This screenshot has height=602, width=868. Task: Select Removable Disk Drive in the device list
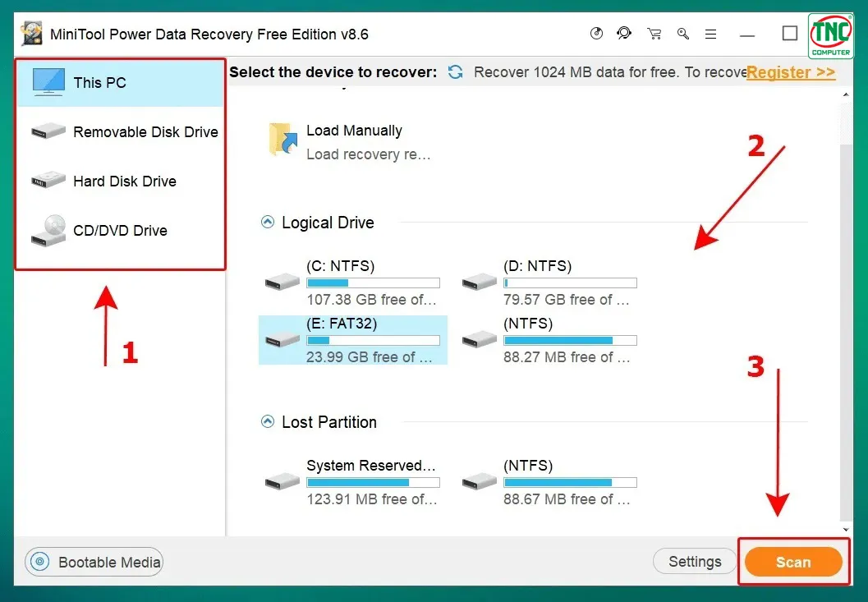coord(120,131)
